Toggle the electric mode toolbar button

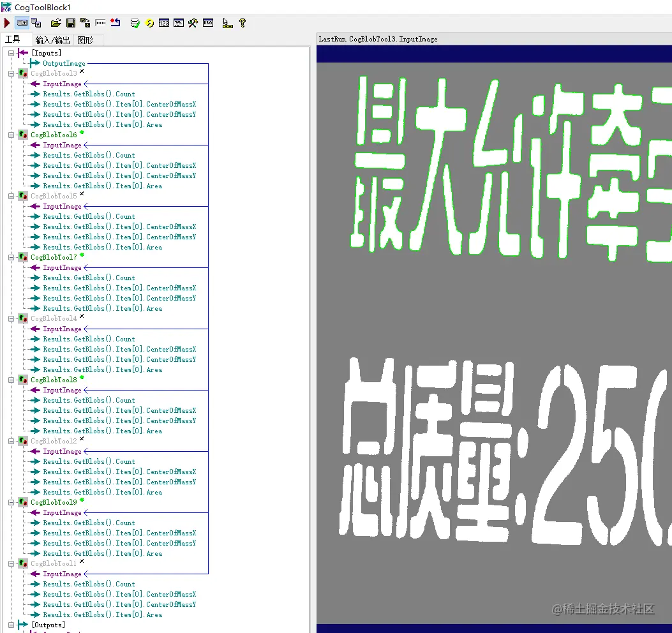click(22, 23)
